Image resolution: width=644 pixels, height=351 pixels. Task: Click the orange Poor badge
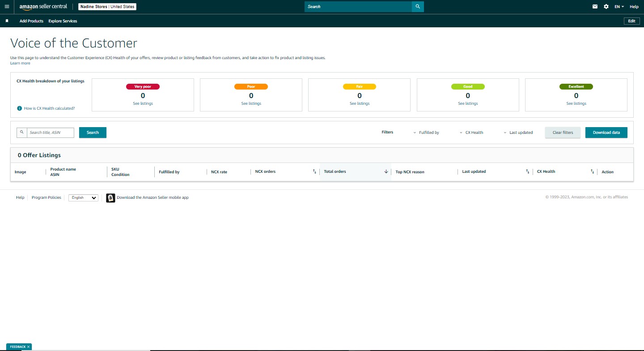tap(251, 86)
